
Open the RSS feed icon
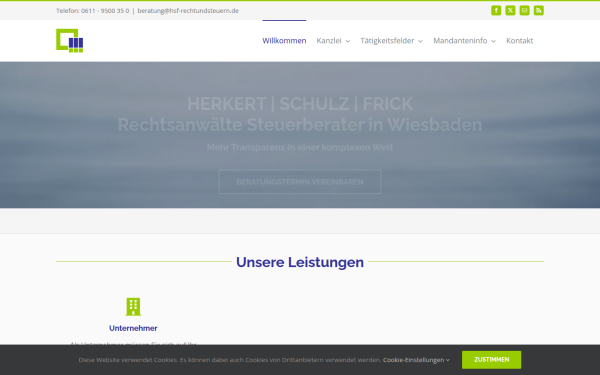538,10
